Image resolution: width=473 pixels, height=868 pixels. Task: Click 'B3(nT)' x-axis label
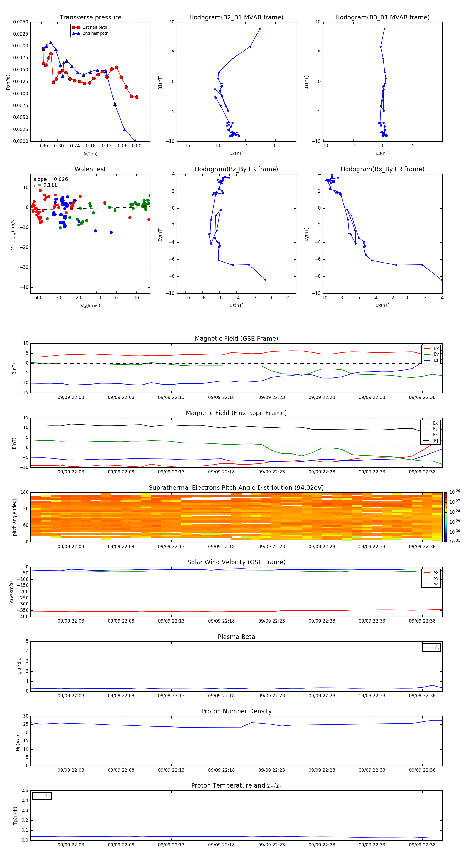[x=382, y=153]
